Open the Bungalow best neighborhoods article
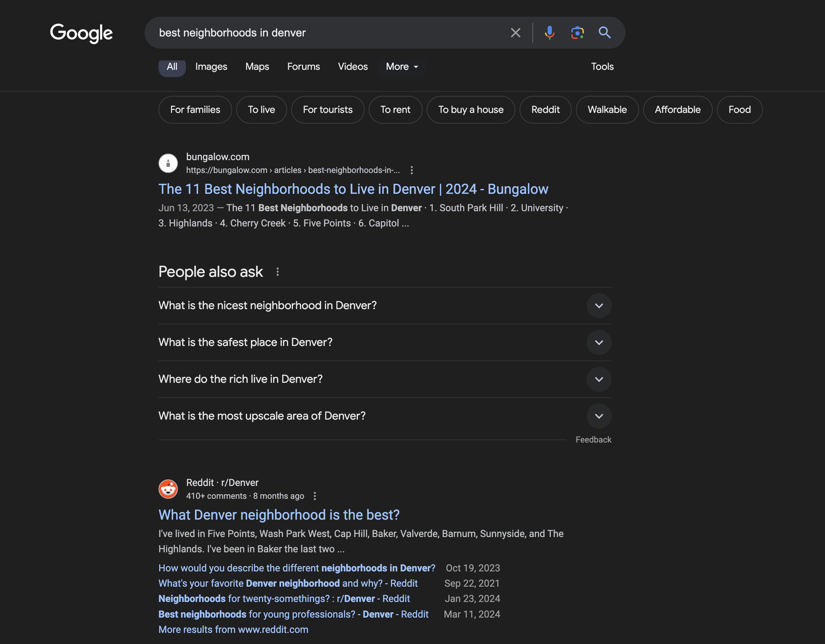This screenshot has width=825, height=644. [x=353, y=189]
